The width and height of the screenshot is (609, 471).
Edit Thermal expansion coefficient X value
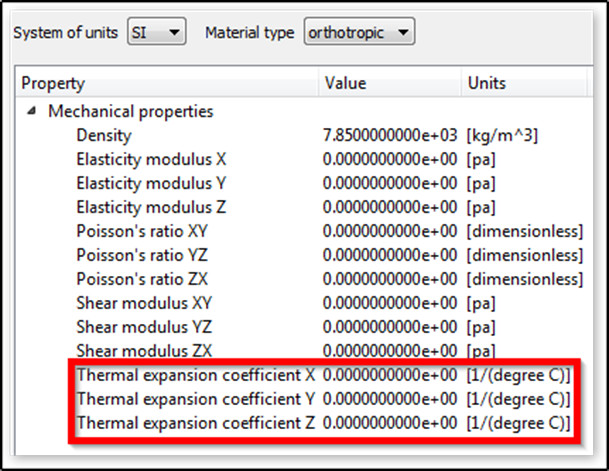click(391, 376)
